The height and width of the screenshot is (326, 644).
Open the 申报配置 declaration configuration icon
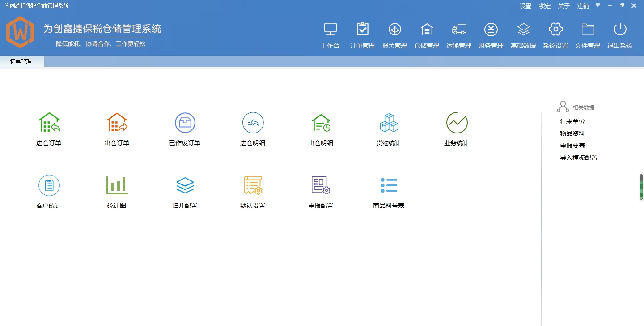tap(321, 191)
